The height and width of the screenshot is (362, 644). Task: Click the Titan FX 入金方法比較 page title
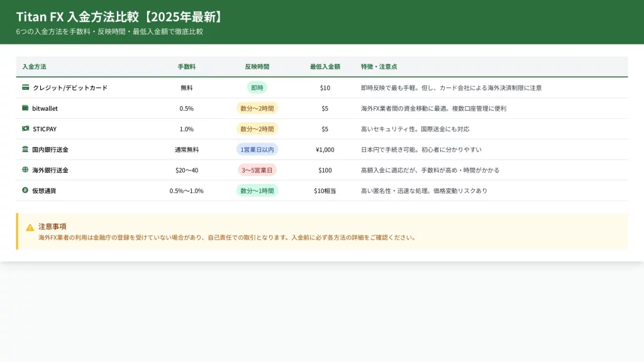click(119, 17)
